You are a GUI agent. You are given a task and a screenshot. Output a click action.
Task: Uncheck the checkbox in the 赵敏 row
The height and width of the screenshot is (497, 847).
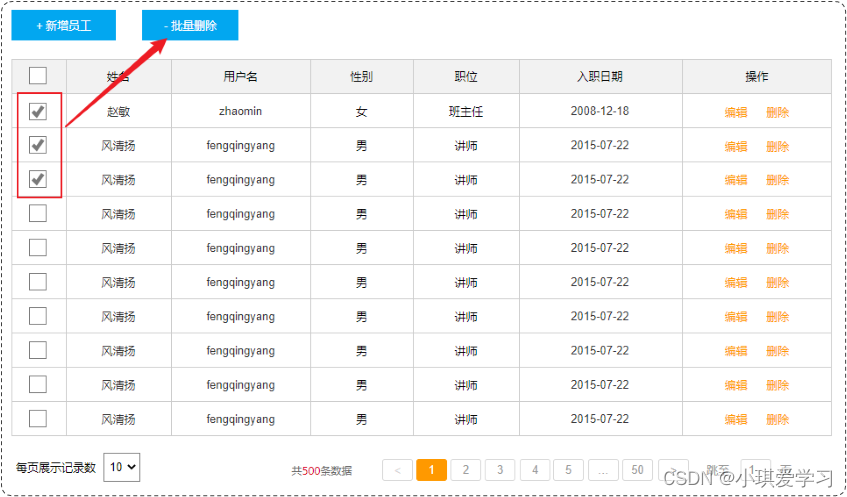coord(38,111)
